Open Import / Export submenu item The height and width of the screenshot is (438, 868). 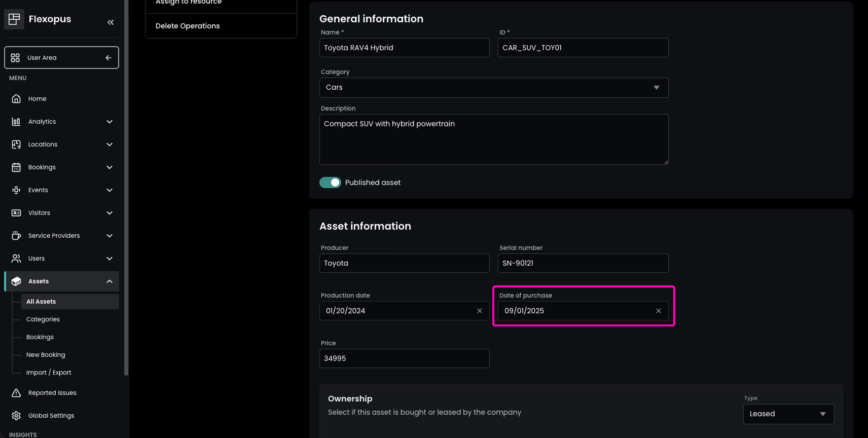49,373
